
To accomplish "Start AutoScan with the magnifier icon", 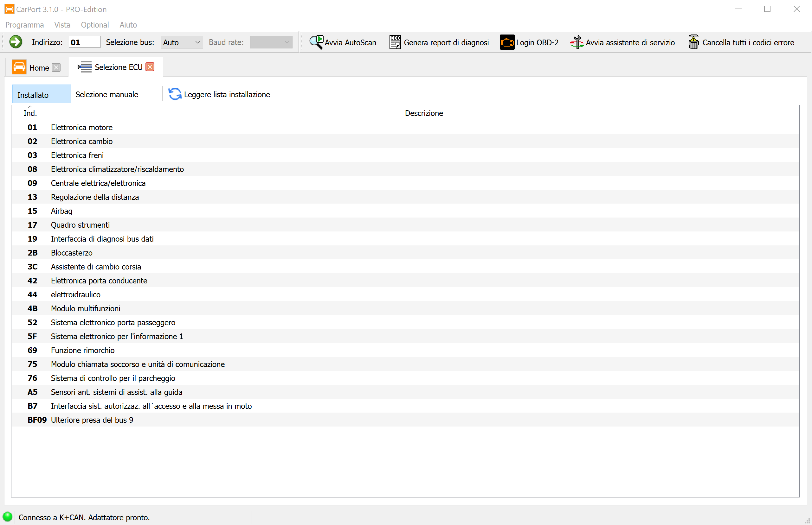I will pyautogui.click(x=316, y=42).
